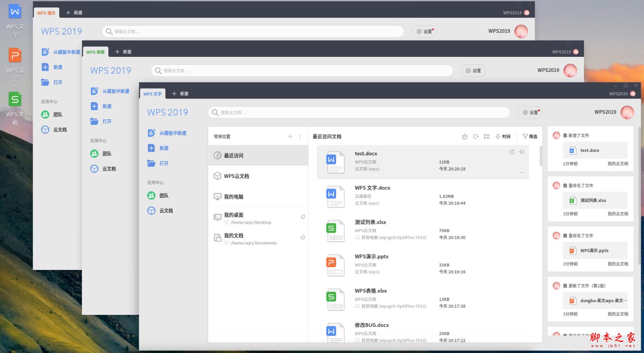The image size is (644, 353).
Task: Open the 筛选 filter dropdown
Action: 530,136
